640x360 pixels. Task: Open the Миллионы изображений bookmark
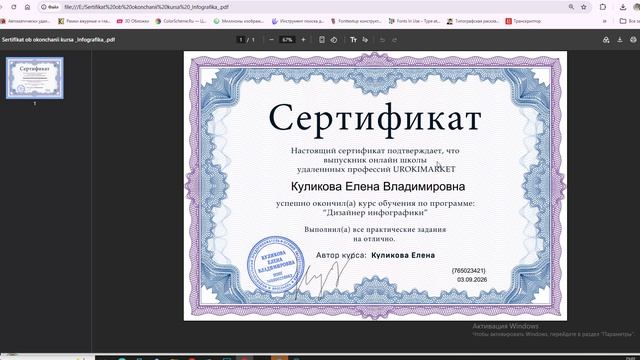(x=239, y=21)
